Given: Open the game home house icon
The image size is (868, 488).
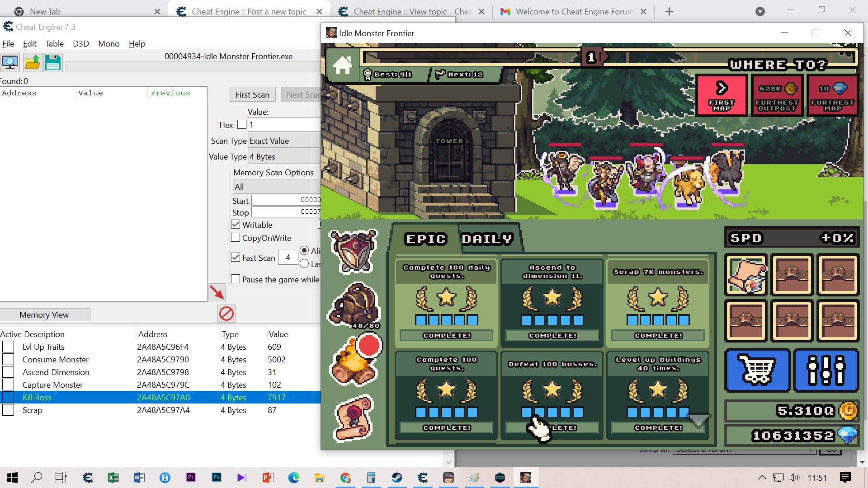Looking at the screenshot, I should click(x=343, y=66).
